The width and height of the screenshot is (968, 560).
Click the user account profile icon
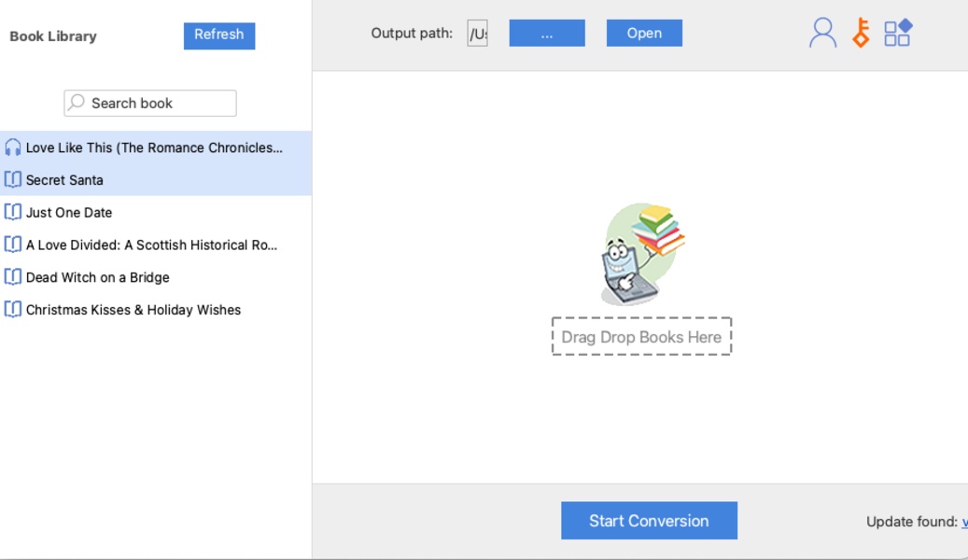click(x=823, y=34)
